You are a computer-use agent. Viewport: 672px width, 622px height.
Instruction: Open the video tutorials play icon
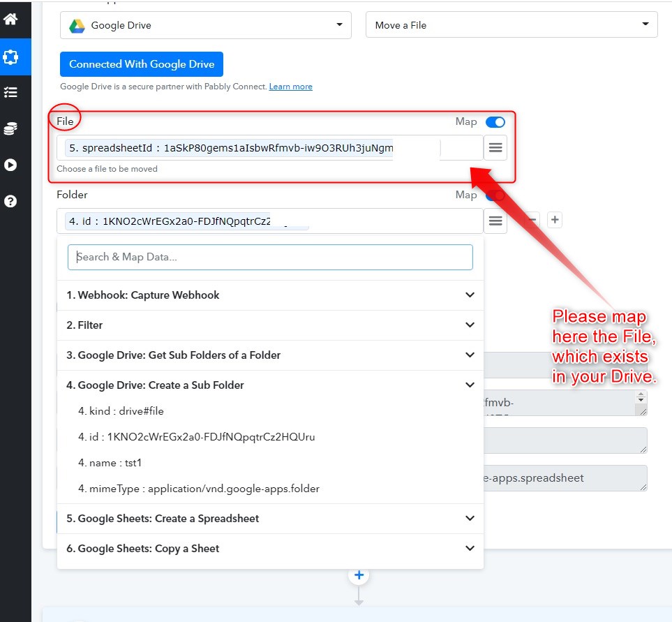click(x=10, y=165)
